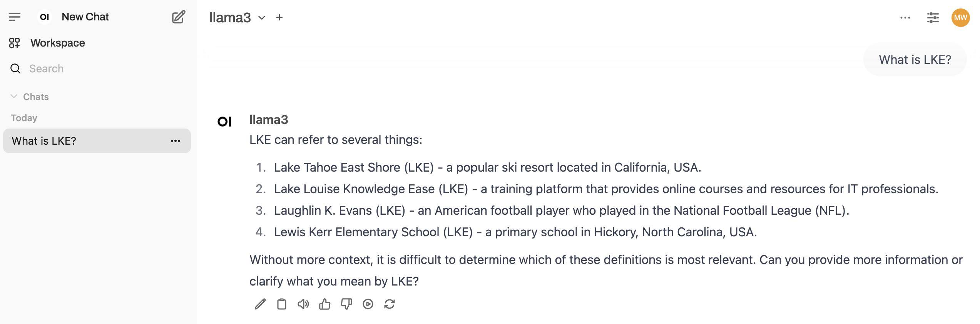Open the chat controls sliders icon
The height and width of the screenshot is (324, 980).
coord(933,18)
